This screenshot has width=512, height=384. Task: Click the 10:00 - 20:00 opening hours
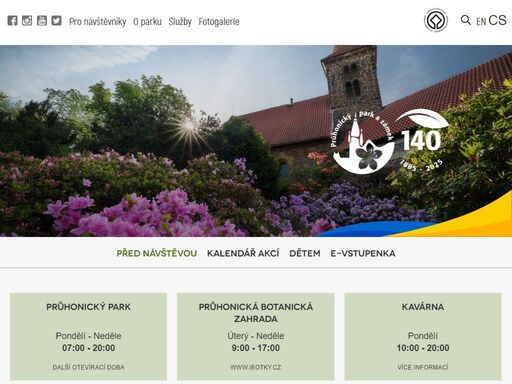pyautogui.click(x=423, y=348)
